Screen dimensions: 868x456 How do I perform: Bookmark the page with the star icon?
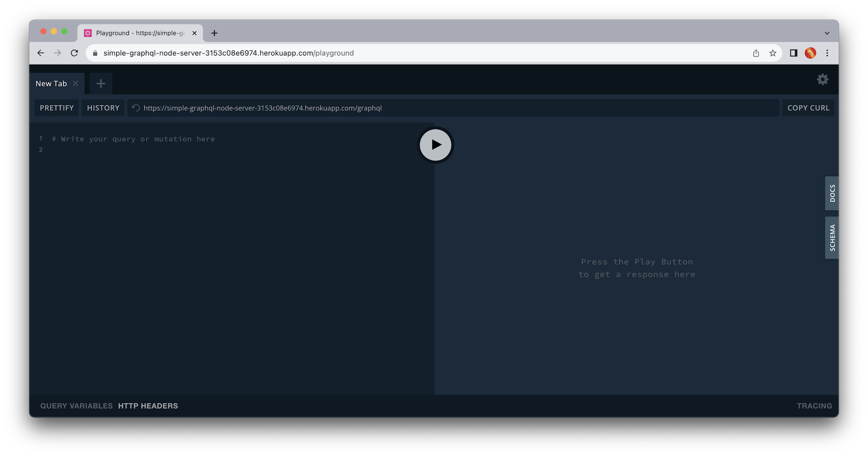[773, 53]
